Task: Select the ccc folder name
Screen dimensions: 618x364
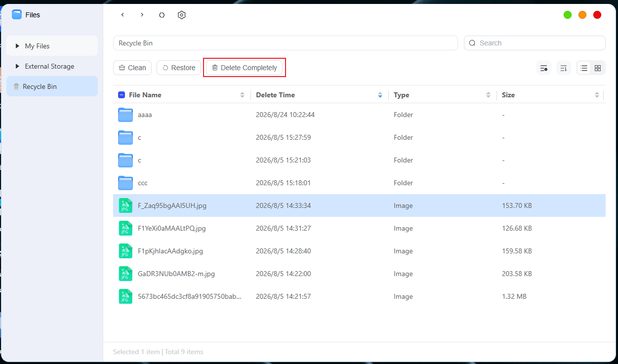Action: [x=143, y=183]
